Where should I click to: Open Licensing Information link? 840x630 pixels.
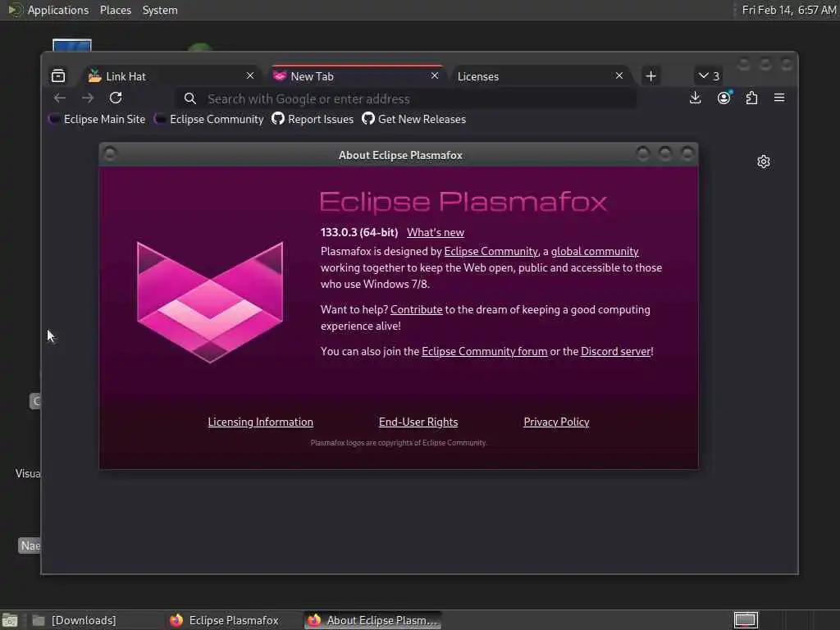260,422
